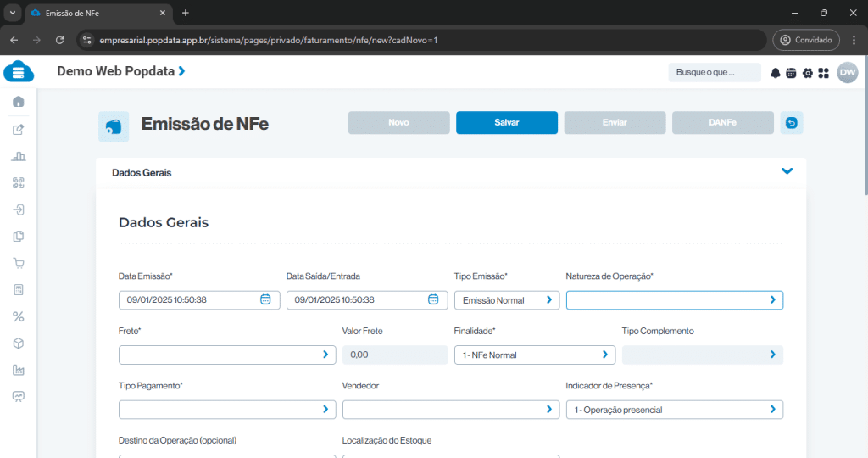Click the blue undo/back icon button

792,123
